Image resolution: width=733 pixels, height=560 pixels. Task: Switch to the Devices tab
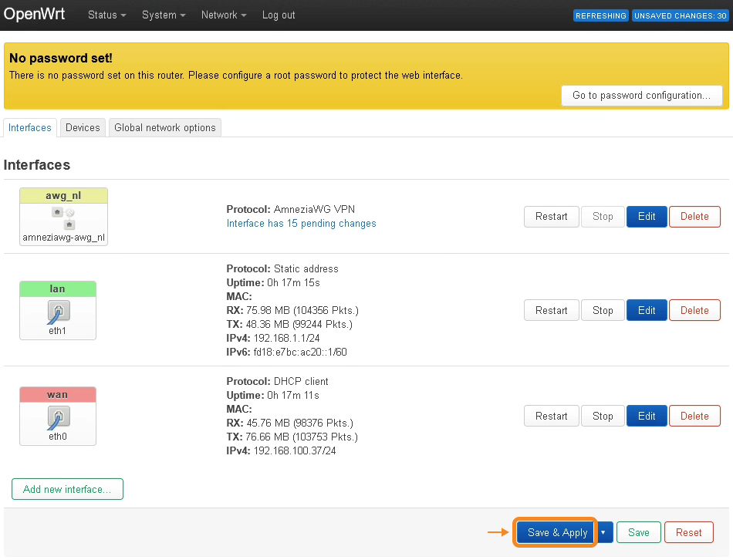(x=83, y=128)
